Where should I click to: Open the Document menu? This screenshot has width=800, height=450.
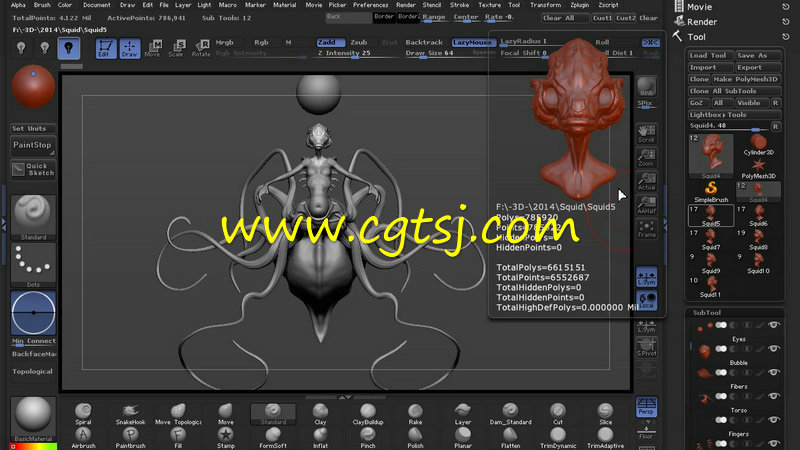point(97,5)
